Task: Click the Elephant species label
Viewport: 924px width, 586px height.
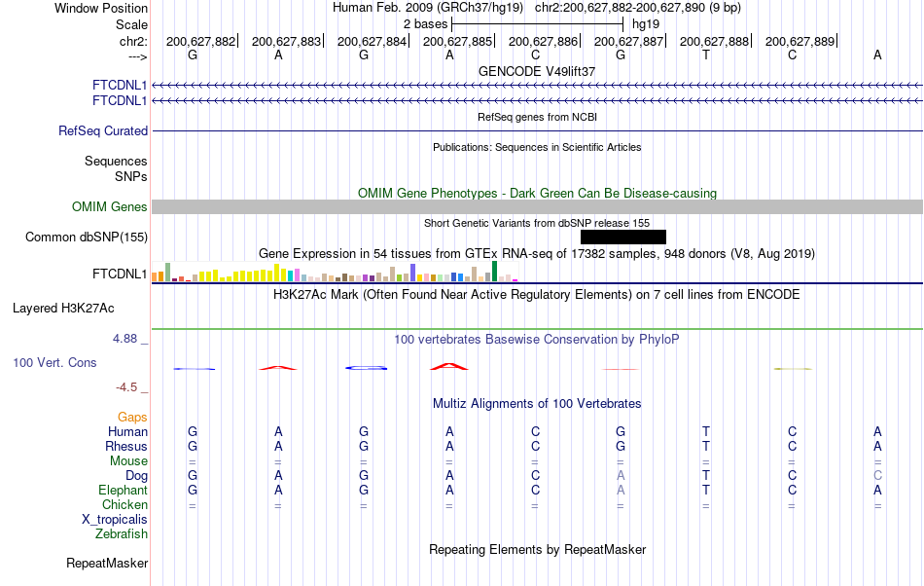Action: click(x=123, y=490)
